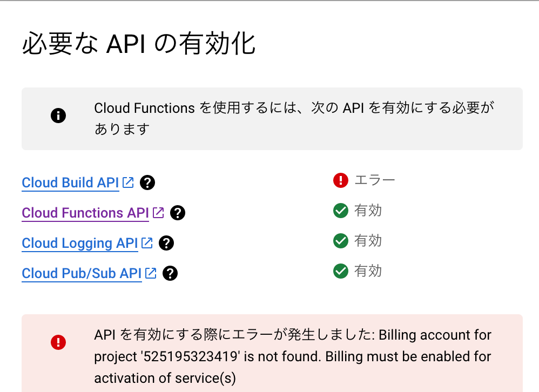Click the info icon in gray banner
The height and width of the screenshot is (392, 539).
[58, 116]
